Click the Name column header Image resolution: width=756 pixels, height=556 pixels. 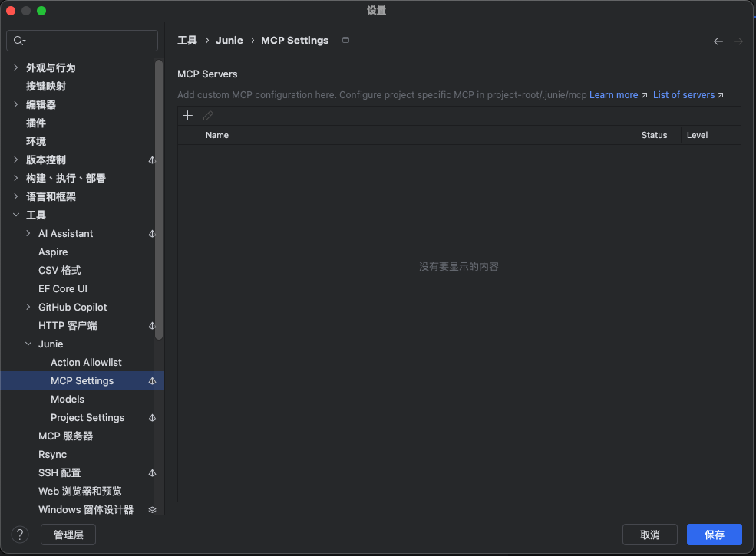click(418, 136)
